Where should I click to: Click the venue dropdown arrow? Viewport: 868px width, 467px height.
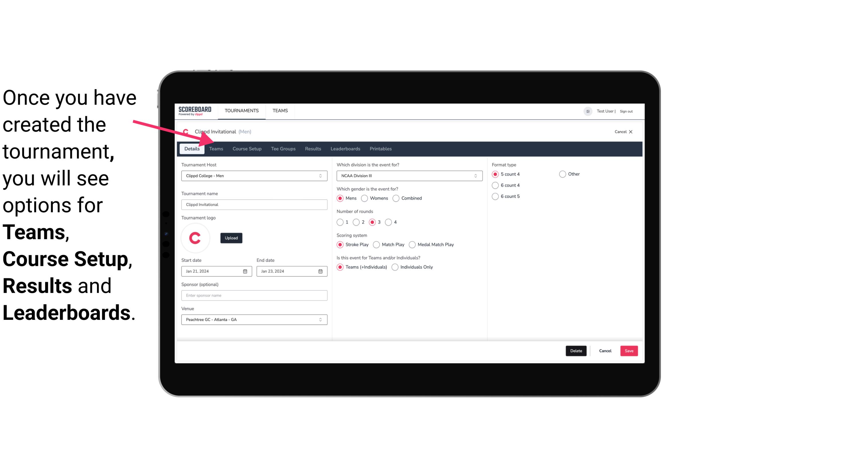pyautogui.click(x=321, y=320)
